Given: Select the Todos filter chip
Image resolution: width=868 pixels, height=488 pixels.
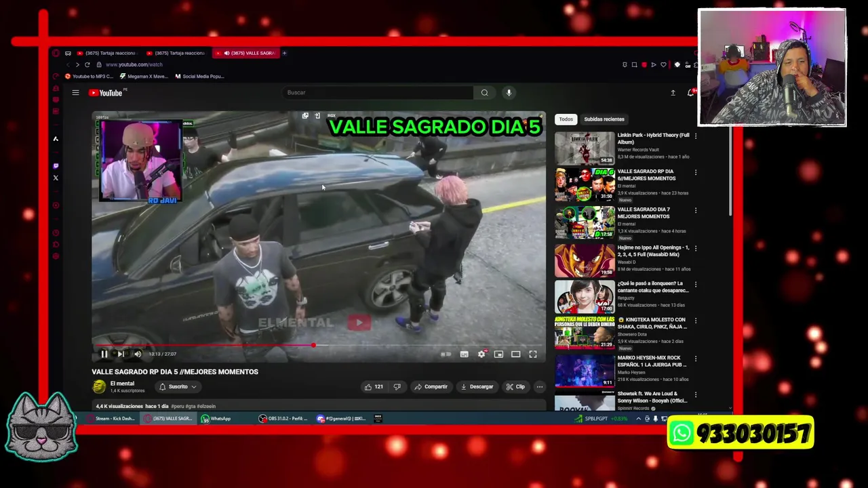Looking at the screenshot, I should (566, 119).
